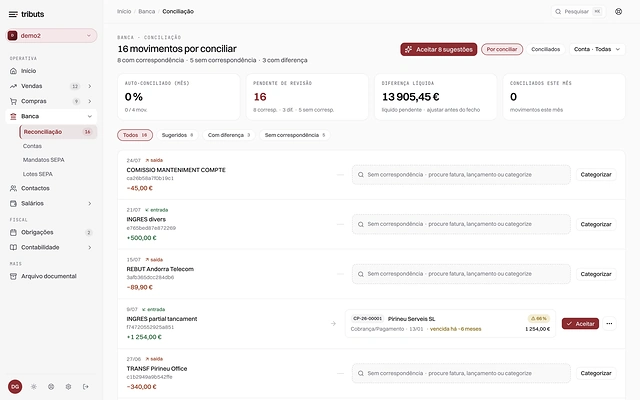Categorizar the TRANSF Pirineu Office movement
This screenshot has height=400, width=640.
[596, 373]
